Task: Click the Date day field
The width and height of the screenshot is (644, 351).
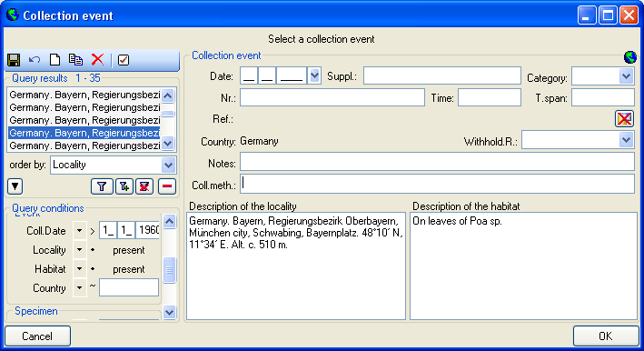Action: coord(249,76)
